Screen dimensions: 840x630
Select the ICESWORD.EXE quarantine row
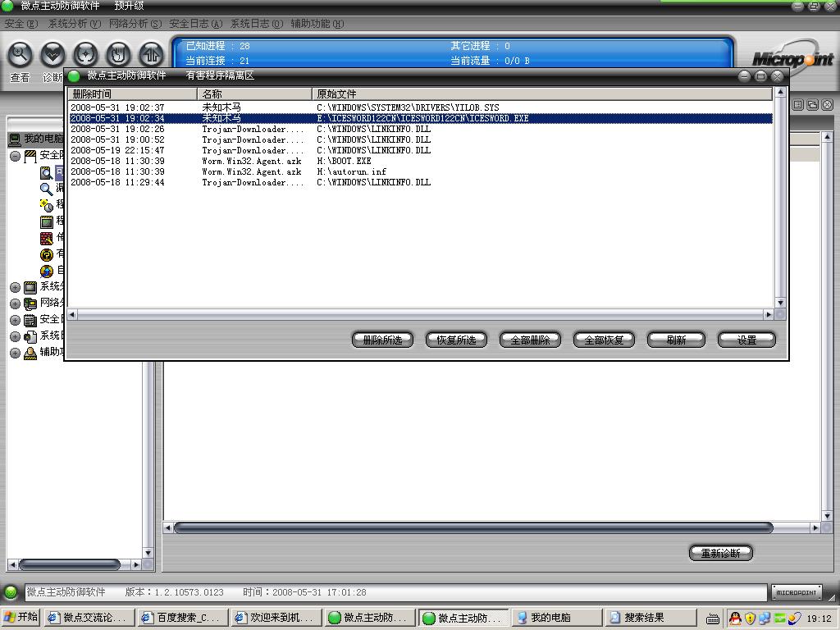[421, 118]
